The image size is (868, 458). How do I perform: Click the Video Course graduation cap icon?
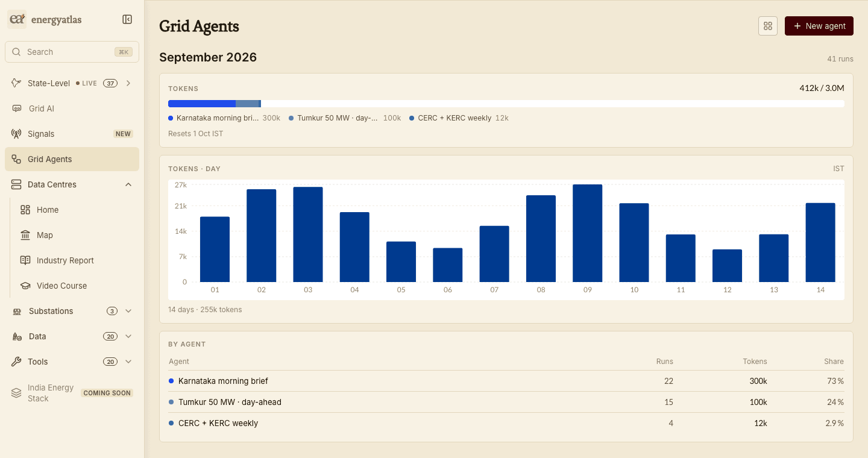tap(25, 286)
